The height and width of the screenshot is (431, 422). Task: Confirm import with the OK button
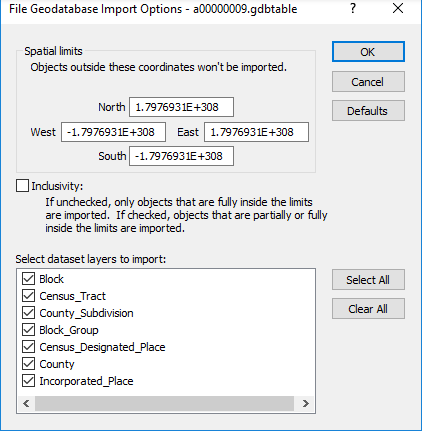tap(368, 52)
